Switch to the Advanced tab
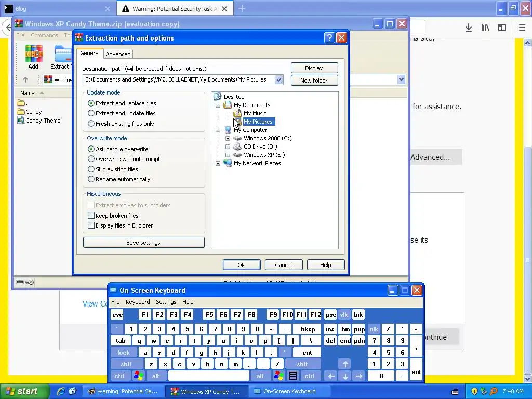Viewport: 532px width, 399px height. [118, 54]
